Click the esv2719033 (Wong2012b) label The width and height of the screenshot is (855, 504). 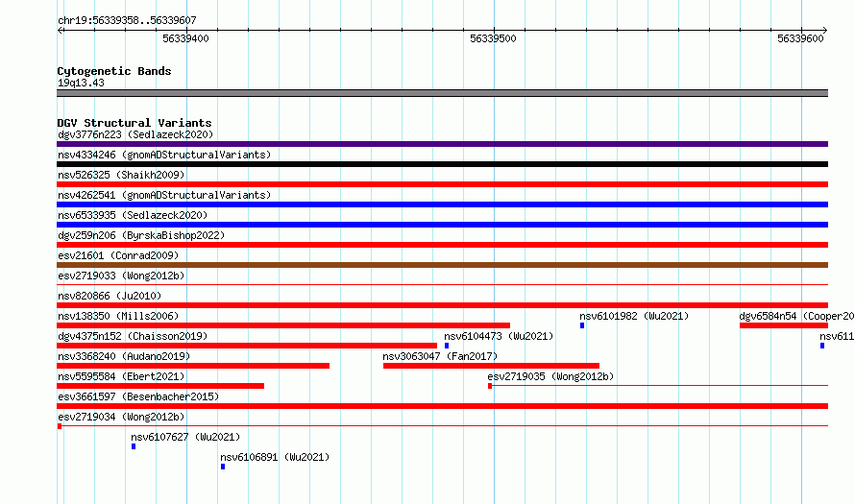pos(121,276)
